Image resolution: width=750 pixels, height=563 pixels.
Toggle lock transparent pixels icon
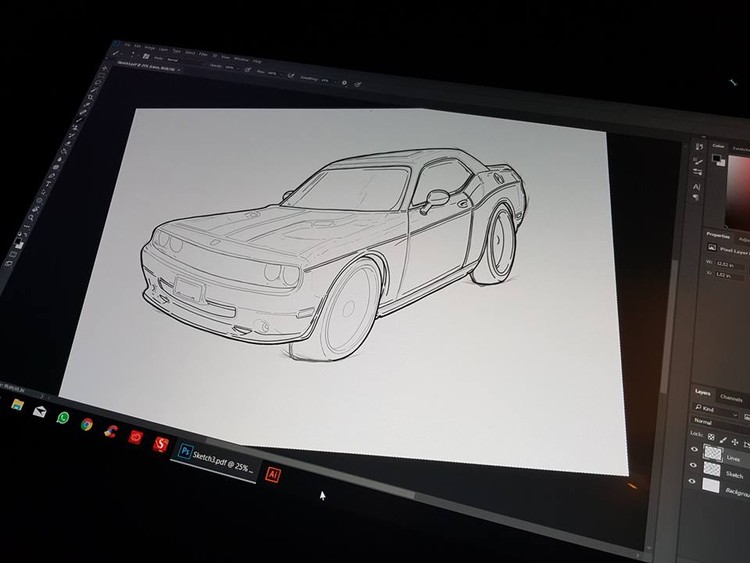[711, 437]
